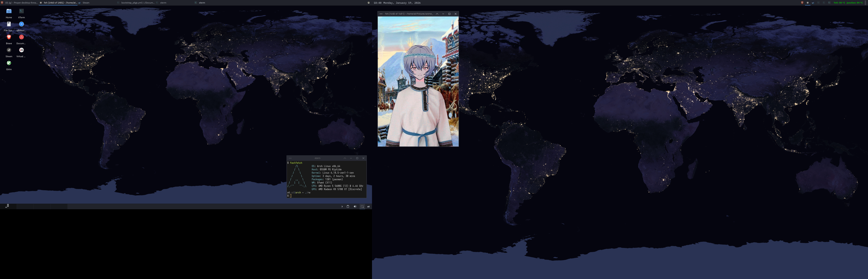Image resolution: width=868 pixels, height=279 pixels.
Task: Roll up the xterm window
Action: coord(345,158)
